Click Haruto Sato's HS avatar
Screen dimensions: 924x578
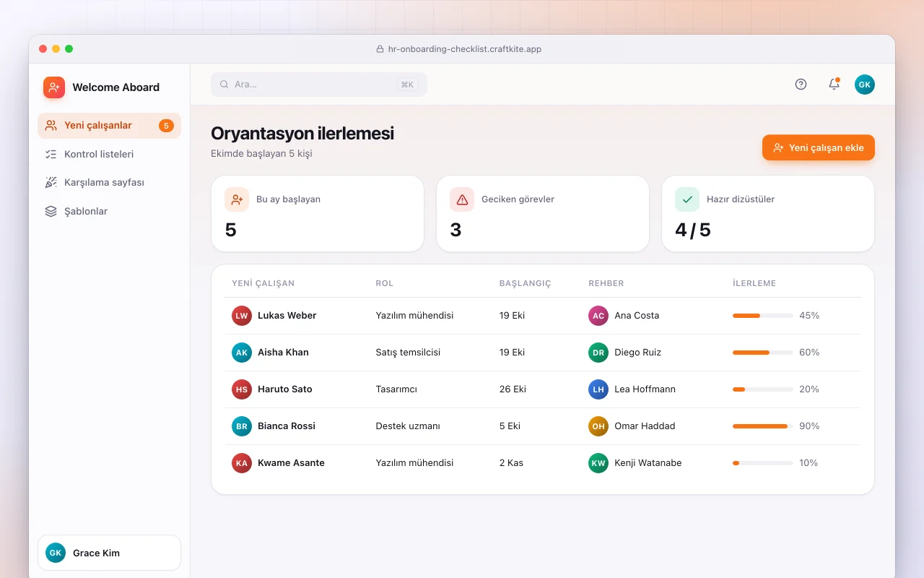pos(242,389)
